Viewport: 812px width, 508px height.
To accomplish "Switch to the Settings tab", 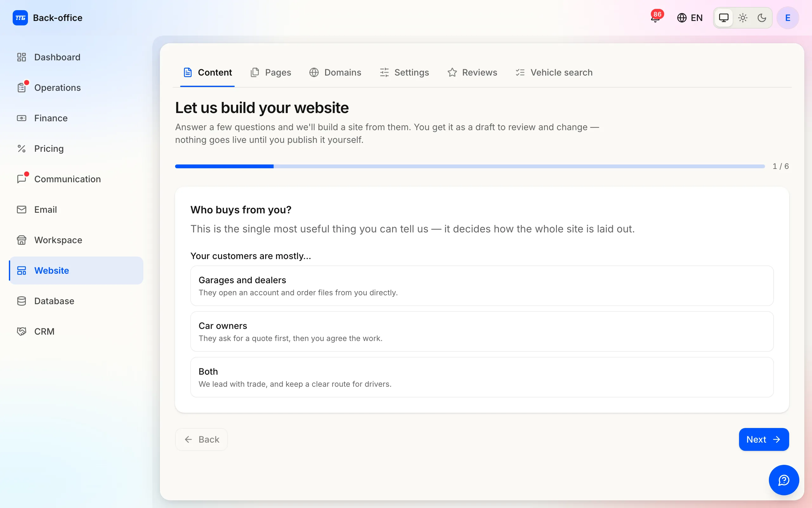I will click(x=404, y=73).
